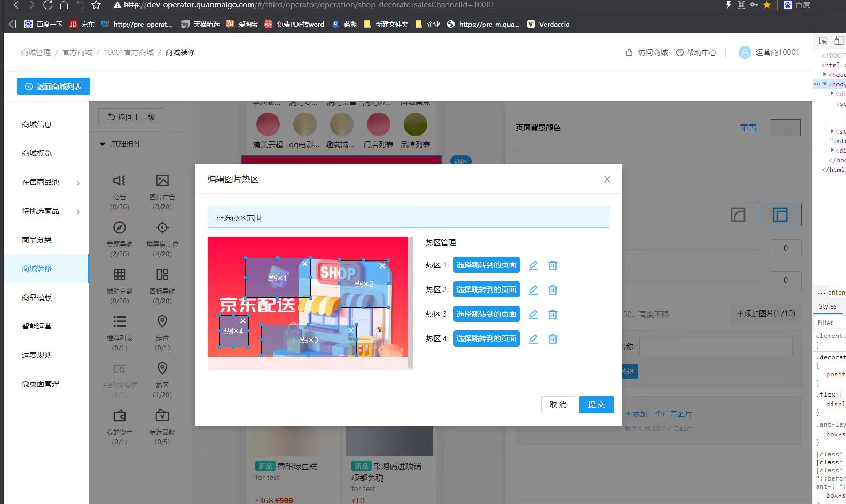Click edit pencil icon for 热区 3
Image resolution: width=846 pixels, height=504 pixels.
[x=533, y=314]
